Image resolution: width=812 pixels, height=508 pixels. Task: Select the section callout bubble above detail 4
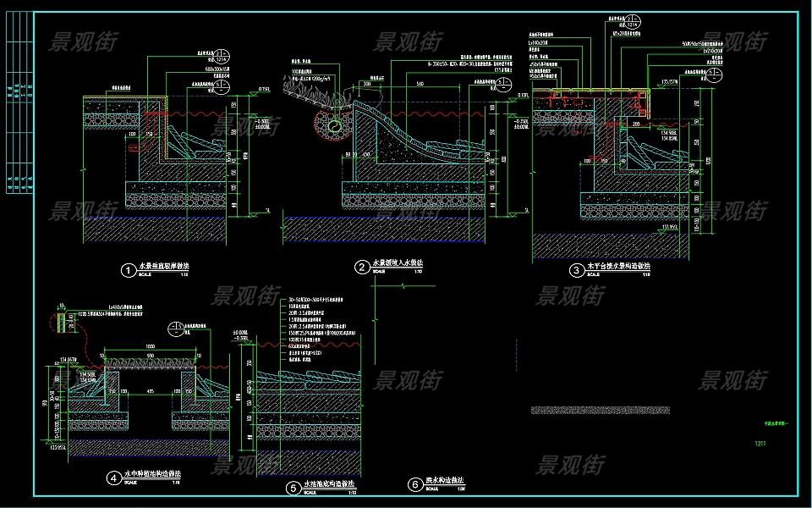[178, 330]
